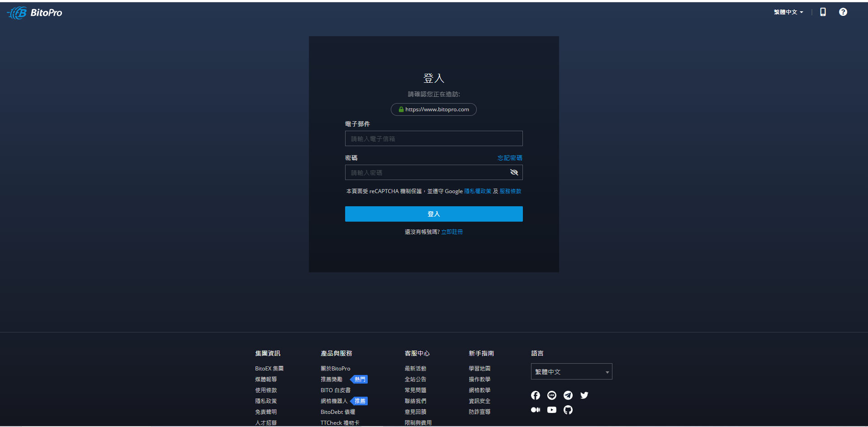Open 人才招募 footer link
Image resolution: width=868 pixels, height=427 pixels.
click(x=266, y=423)
